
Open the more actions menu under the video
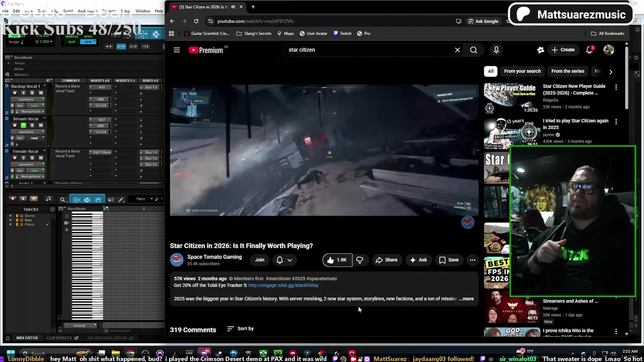tap(472, 260)
